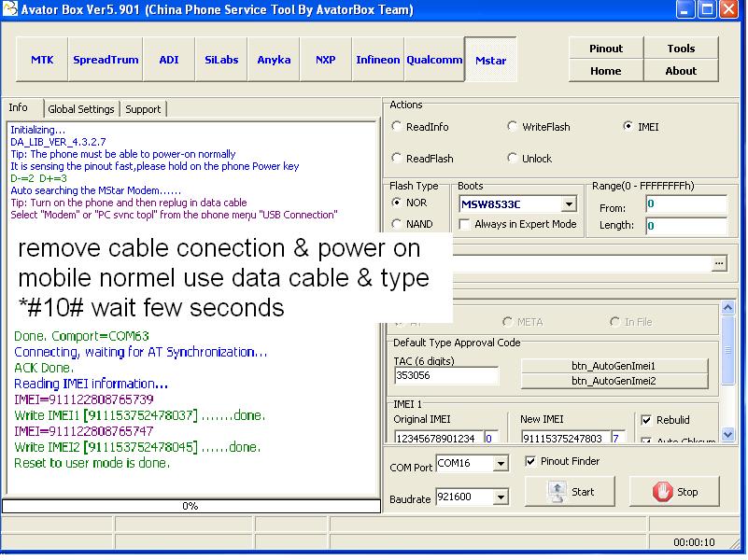This screenshot has height=560, width=748.
Task: Enable Always in Expert Mode checkbox
Action: tap(464, 224)
